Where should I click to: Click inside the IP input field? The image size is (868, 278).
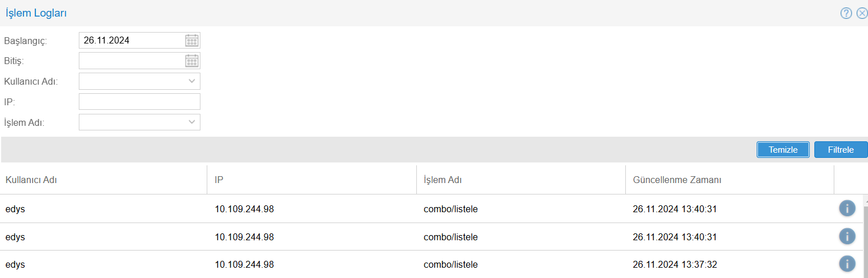click(x=139, y=102)
